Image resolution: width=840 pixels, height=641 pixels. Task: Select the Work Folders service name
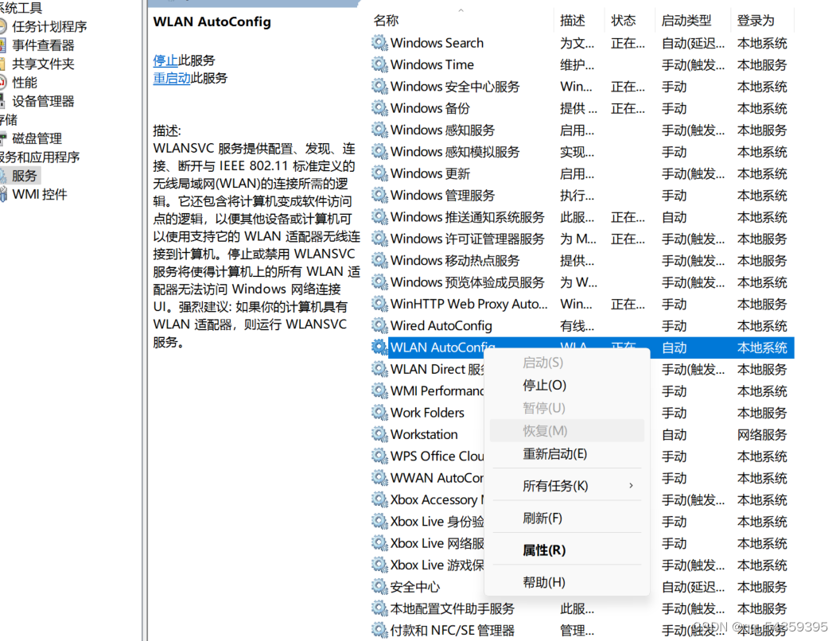[x=427, y=413]
